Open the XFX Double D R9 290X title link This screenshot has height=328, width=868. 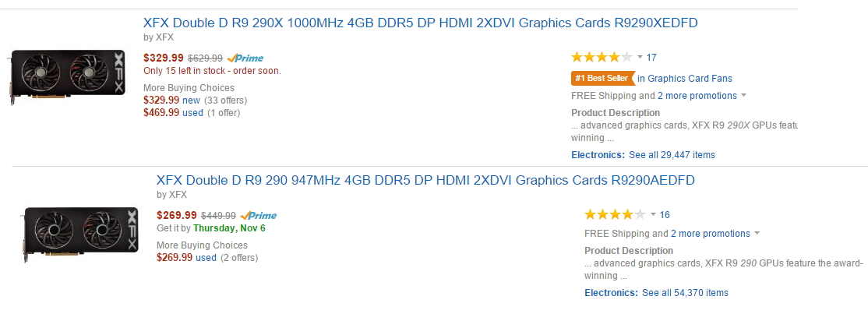(420, 23)
